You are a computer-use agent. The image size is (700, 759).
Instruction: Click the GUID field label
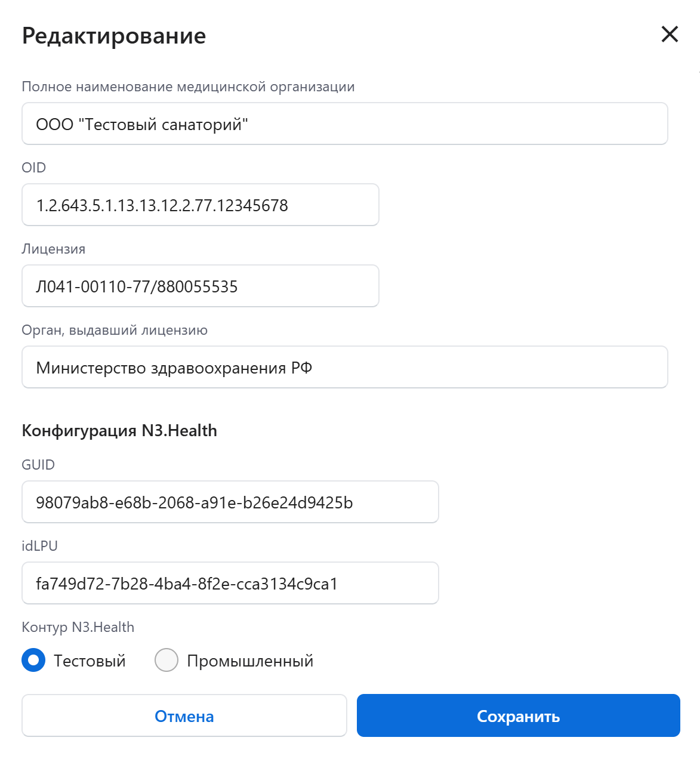[x=38, y=465]
